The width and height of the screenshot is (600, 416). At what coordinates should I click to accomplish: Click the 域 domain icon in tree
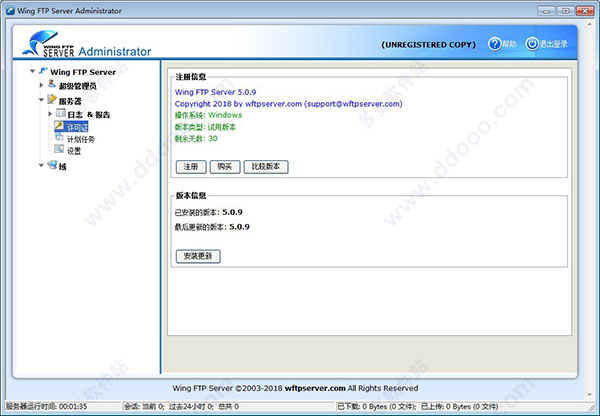[x=52, y=165]
